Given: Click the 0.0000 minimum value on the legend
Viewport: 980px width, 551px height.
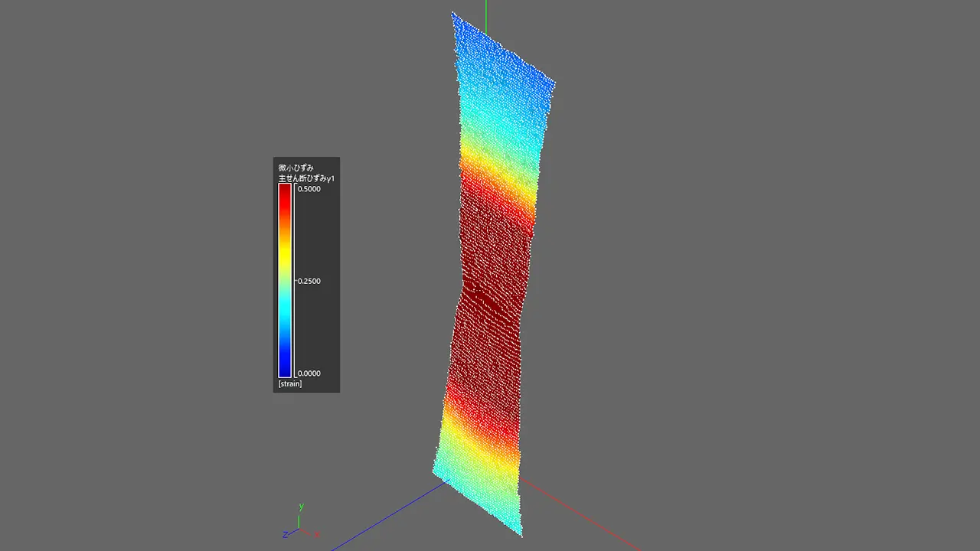Looking at the screenshot, I should coord(309,373).
